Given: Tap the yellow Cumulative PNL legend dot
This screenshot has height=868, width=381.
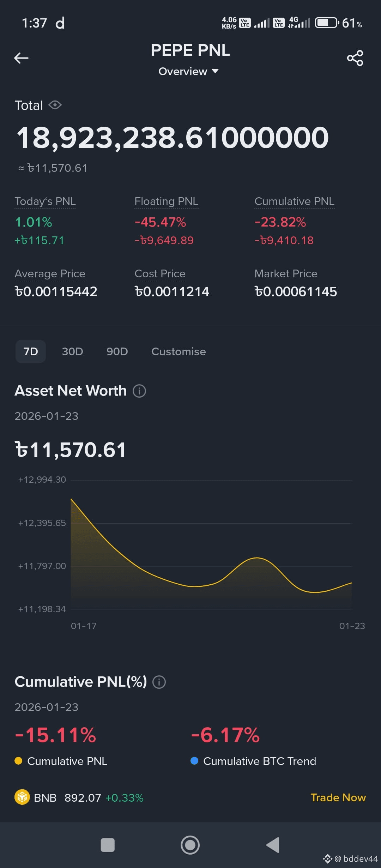Looking at the screenshot, I should pos(18,761).
